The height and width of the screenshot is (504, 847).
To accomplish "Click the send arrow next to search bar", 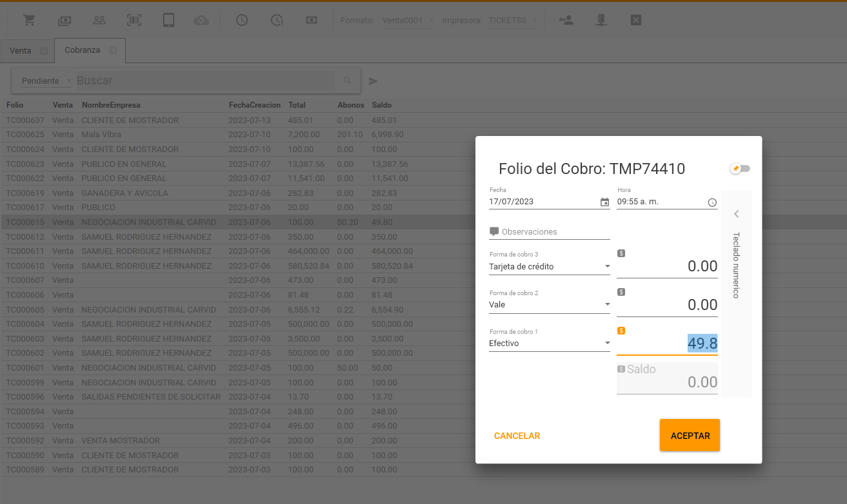I will tap(373, 81).
